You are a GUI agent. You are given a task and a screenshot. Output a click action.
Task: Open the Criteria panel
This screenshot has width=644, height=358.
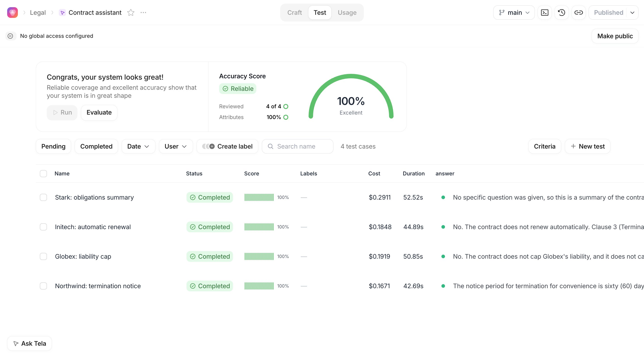pos(544,146)
